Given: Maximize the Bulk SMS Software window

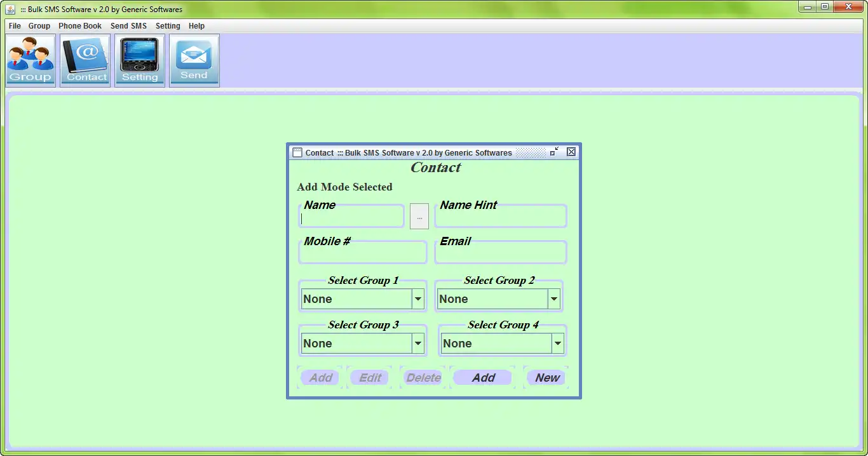Looking at the screenshot, I should coord(825,7).
